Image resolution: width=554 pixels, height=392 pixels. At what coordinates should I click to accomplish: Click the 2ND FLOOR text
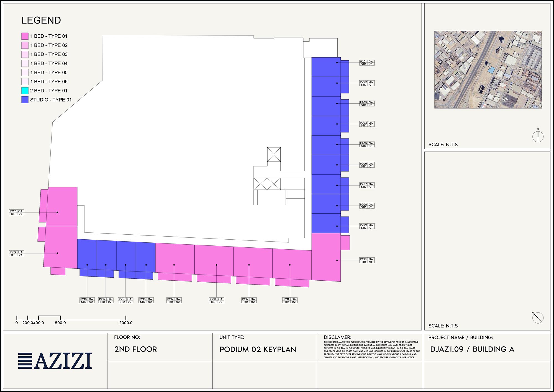(135, 349)
